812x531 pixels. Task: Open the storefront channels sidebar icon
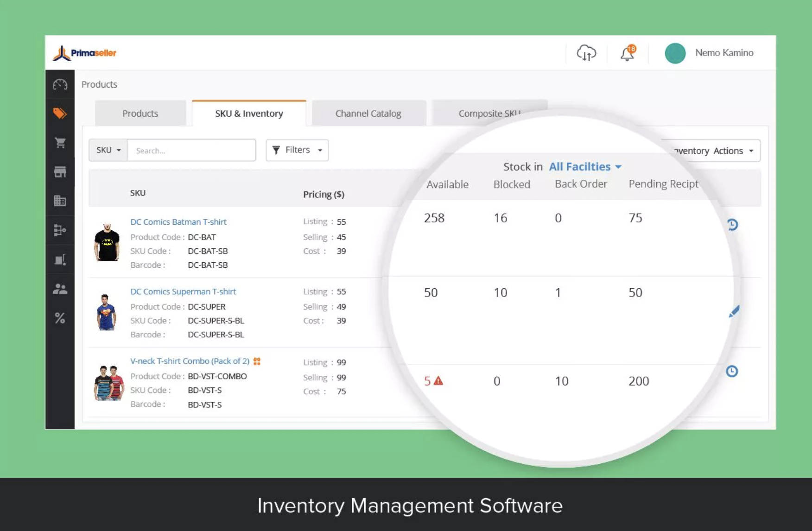click(60, 172)
